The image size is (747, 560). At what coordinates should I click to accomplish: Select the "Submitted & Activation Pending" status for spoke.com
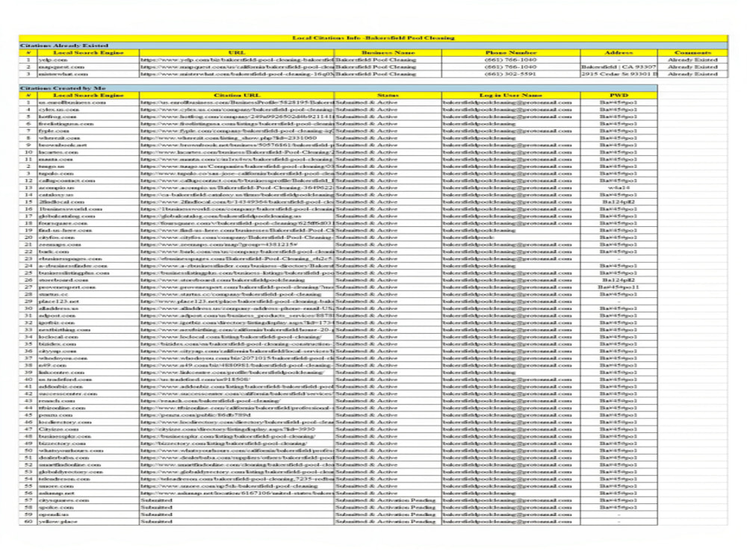coord(388,508)
